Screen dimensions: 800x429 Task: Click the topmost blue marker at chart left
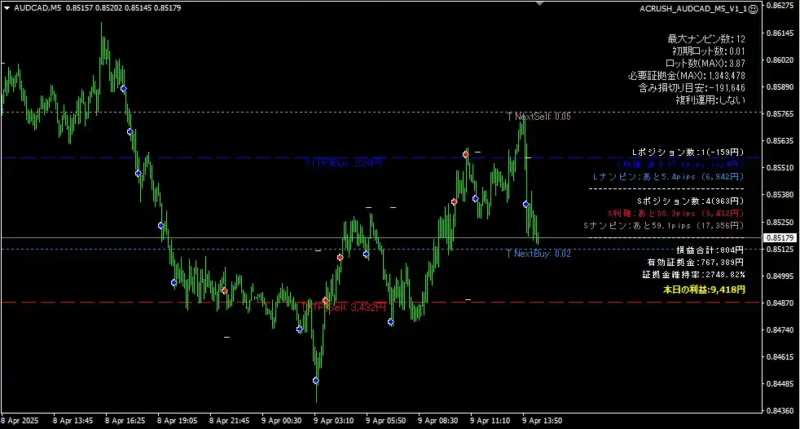123,89
